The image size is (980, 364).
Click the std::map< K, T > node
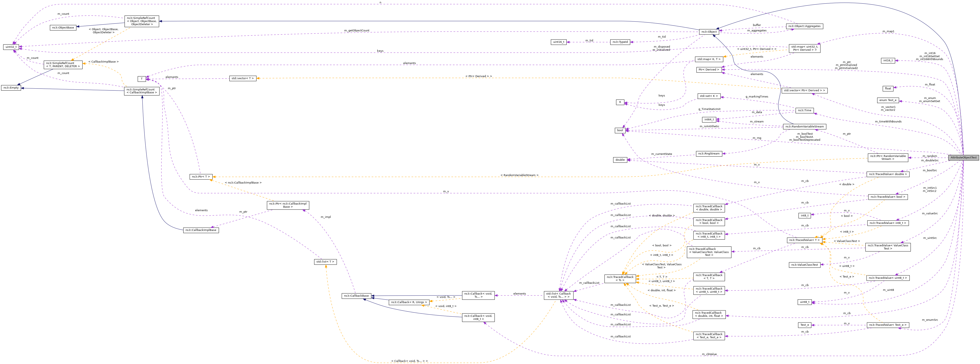(709, 59)
